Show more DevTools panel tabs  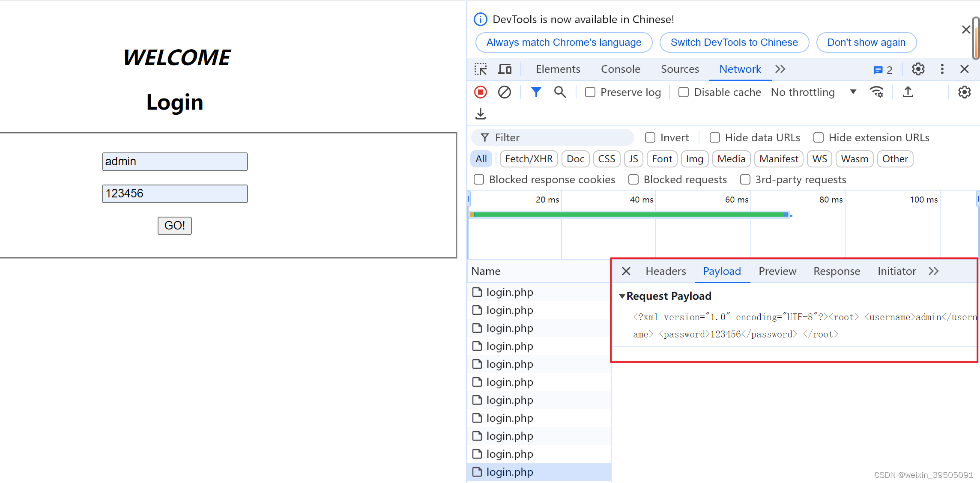pyautogui.click(x=780, y=69)
